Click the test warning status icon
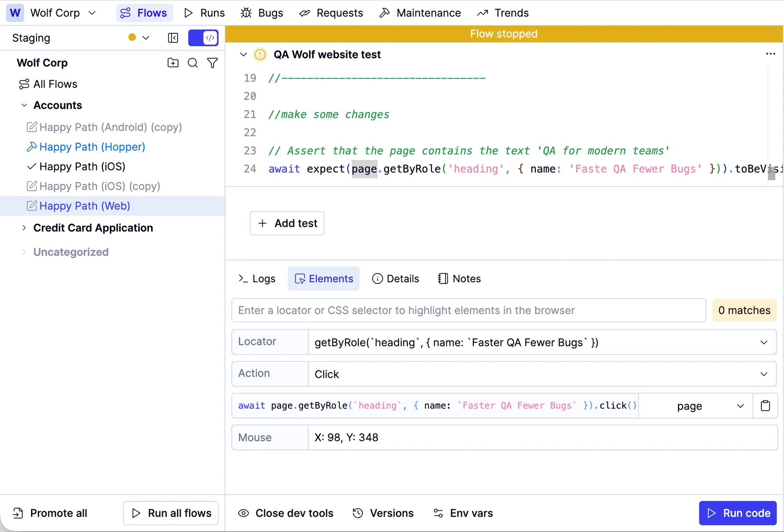Screen dimensions: 784x532 click(260, 55)
